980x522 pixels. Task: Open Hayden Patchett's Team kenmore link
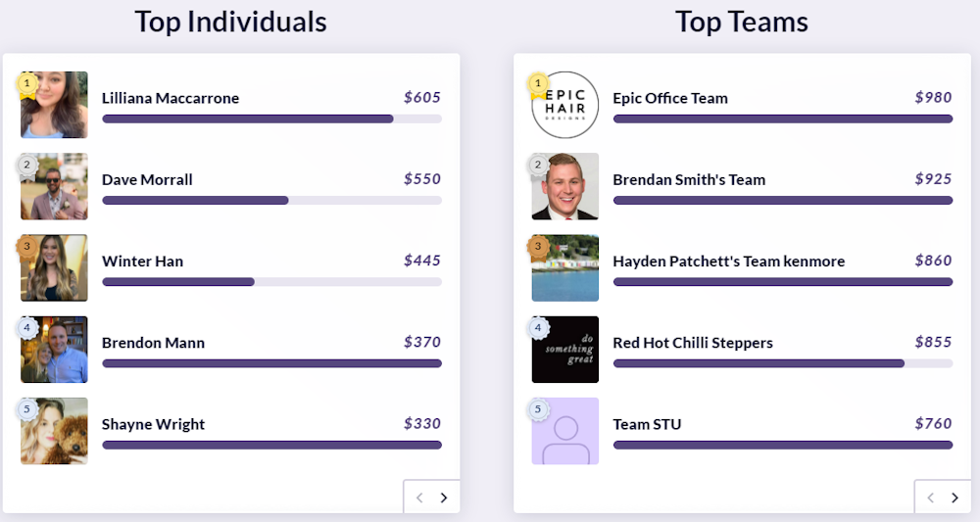pyautogui.click(x=728, y=261)
